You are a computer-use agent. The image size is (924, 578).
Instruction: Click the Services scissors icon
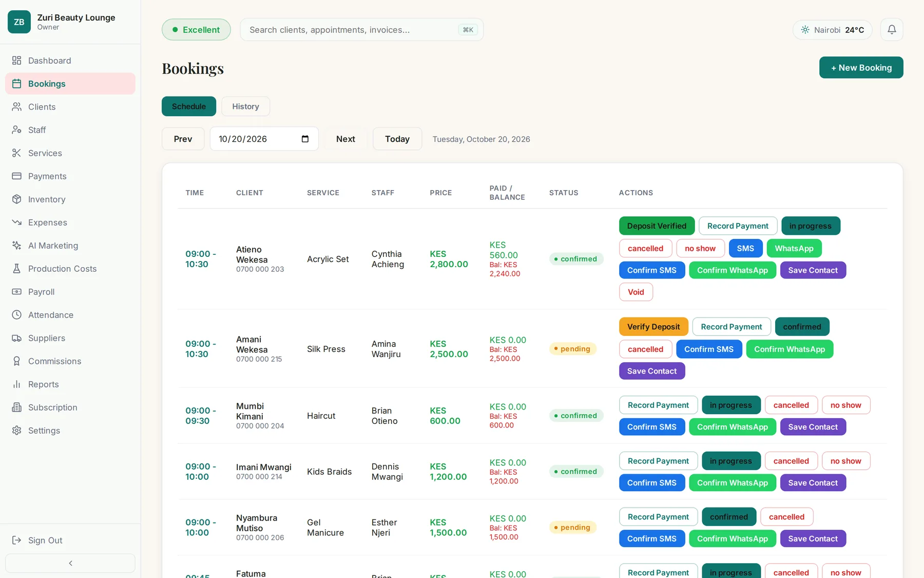pyautogui.click(x=16, y=153)
